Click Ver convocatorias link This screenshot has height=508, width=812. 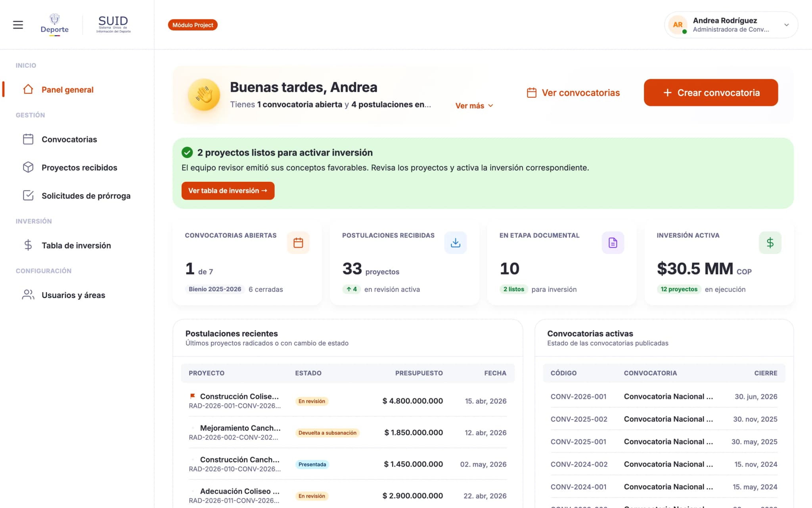573,92
